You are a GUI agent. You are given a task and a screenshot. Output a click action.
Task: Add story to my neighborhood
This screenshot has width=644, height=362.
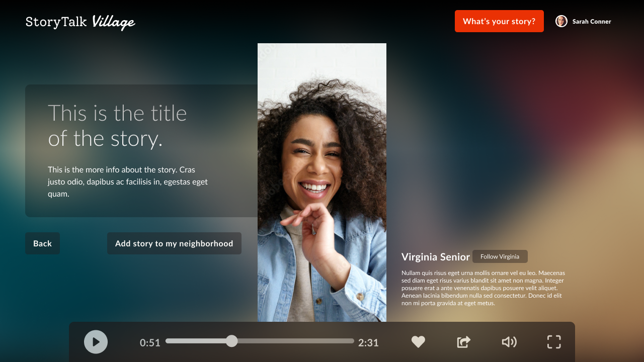pos(174,243)
